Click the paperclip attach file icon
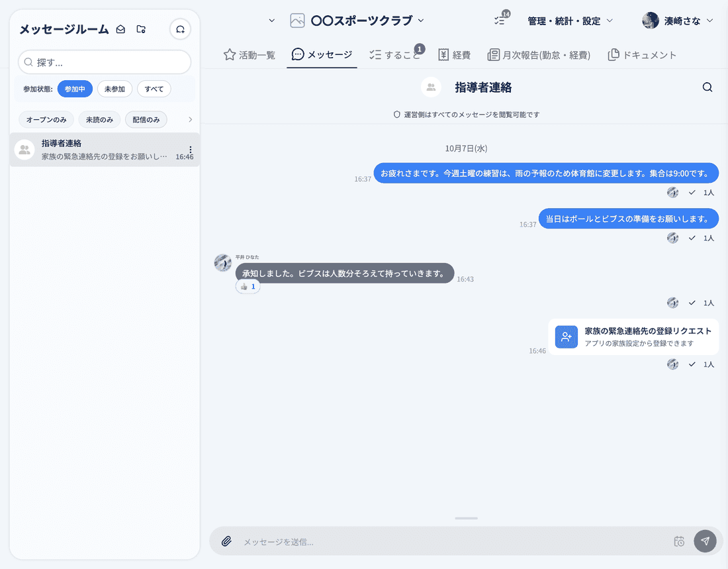The height and width of the screenshot is (569, 728). pos(226,541)
